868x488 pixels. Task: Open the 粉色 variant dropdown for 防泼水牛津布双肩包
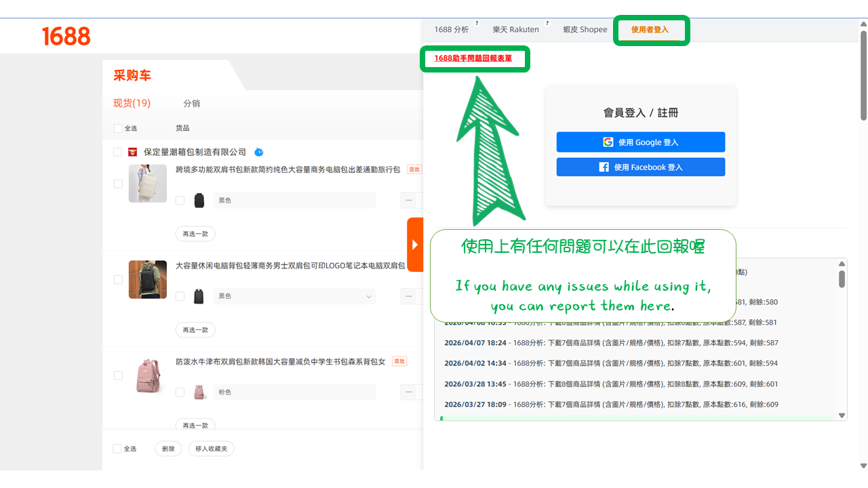(x=294, y=392)
